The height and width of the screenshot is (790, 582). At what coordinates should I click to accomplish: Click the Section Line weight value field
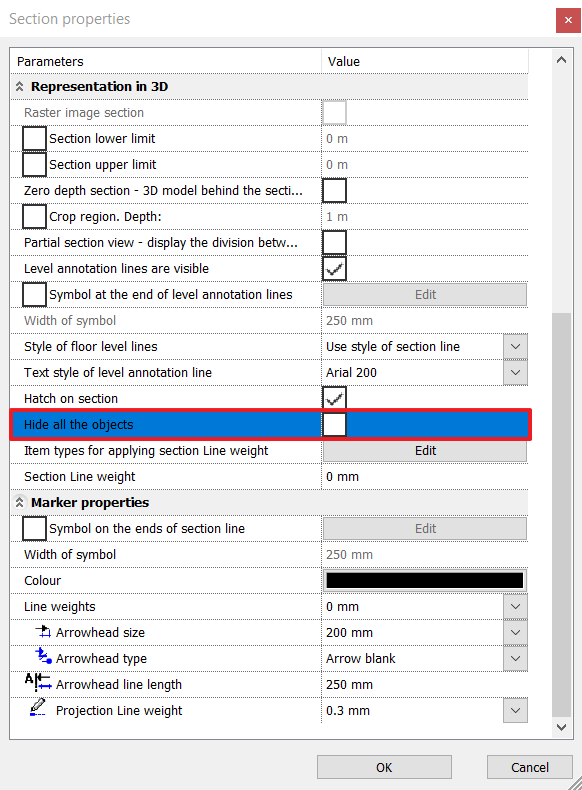click(425, 477)
